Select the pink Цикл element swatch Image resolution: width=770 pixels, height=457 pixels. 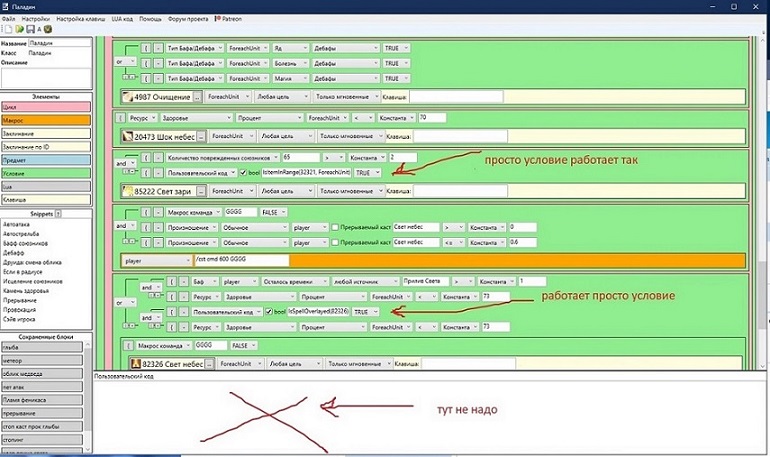pos(45,106)
